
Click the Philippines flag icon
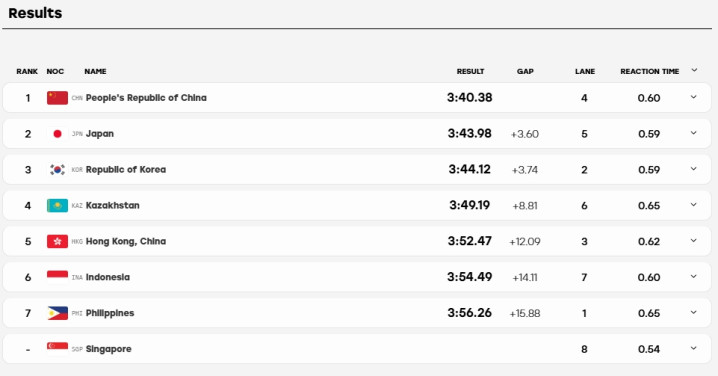tap(57, 313)
